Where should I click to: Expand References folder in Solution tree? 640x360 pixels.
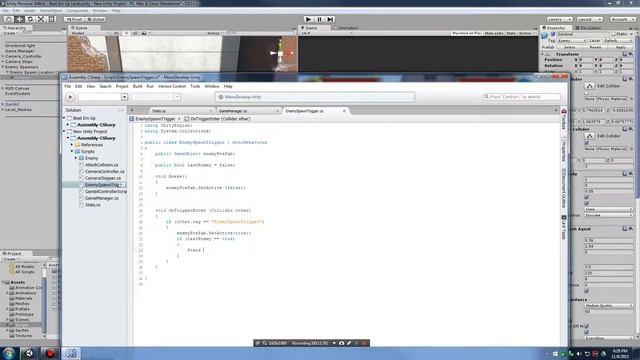click(x=72, y=144)
